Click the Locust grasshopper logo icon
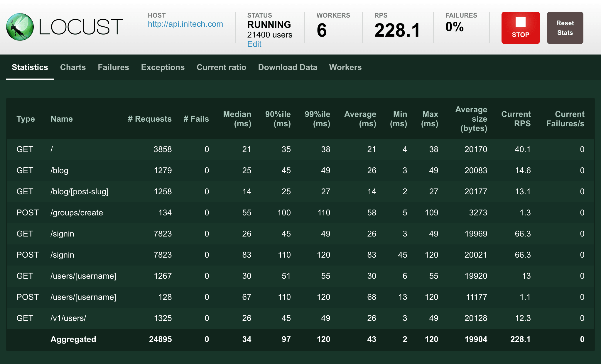 (20, 27)
